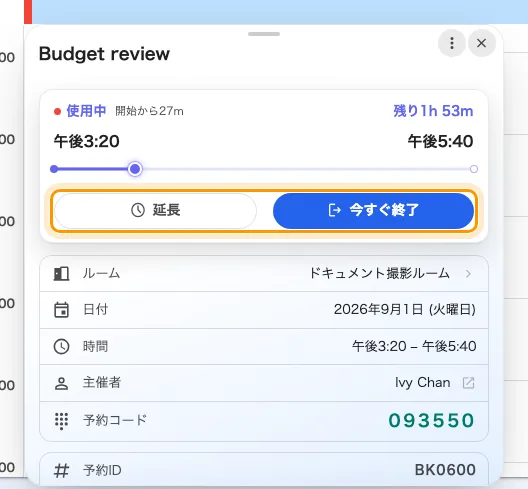The height and width of the screenshot is (489, 528).
Task: Click the ルーム row label
Action: [x=101, y=273]
